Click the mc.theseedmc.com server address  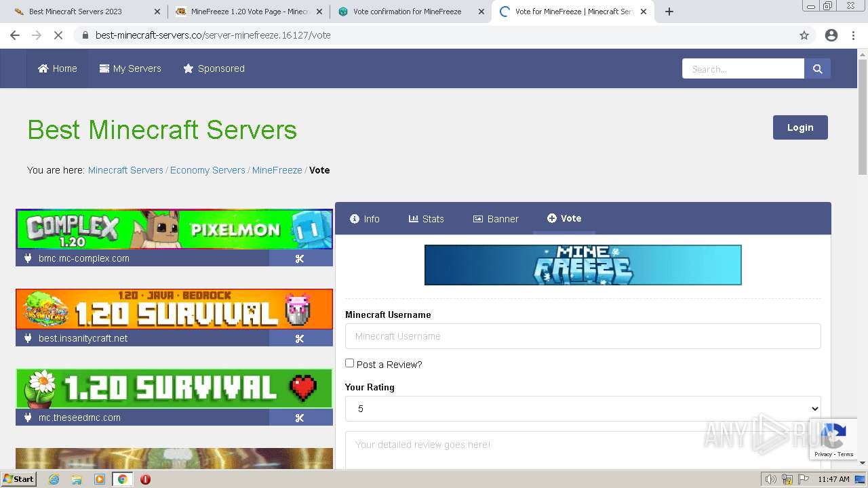(79, 418)
